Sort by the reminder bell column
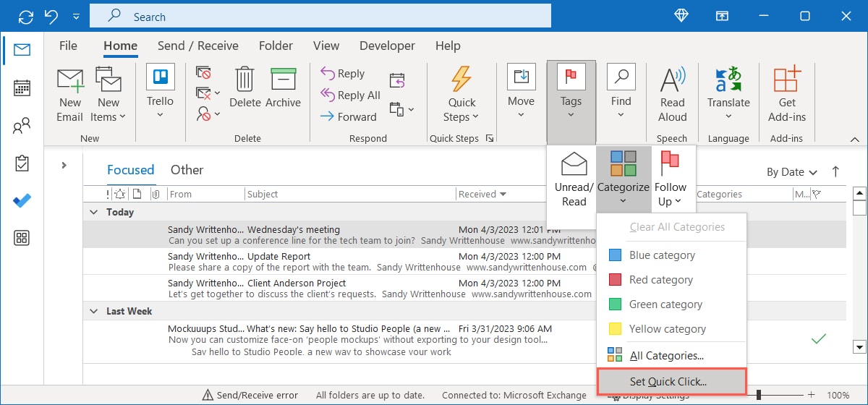868x405 pixels. click(x=120, y=194)
